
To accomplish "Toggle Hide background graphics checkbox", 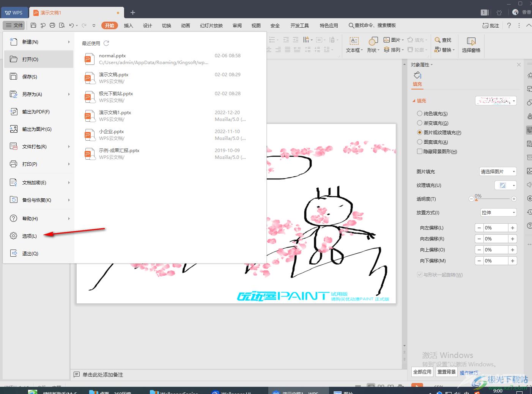I will 419,151.
